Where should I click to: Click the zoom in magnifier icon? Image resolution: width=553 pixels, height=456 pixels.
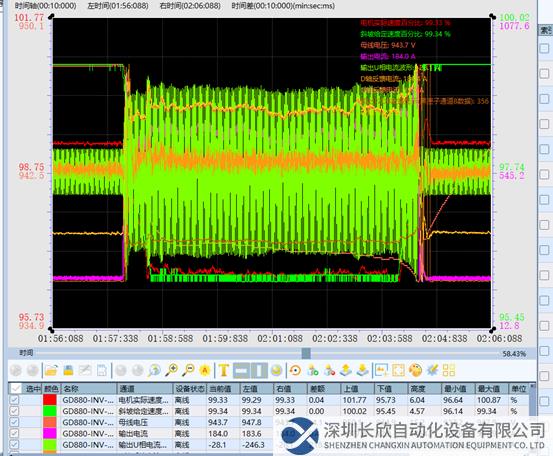[x=172, y=370]
